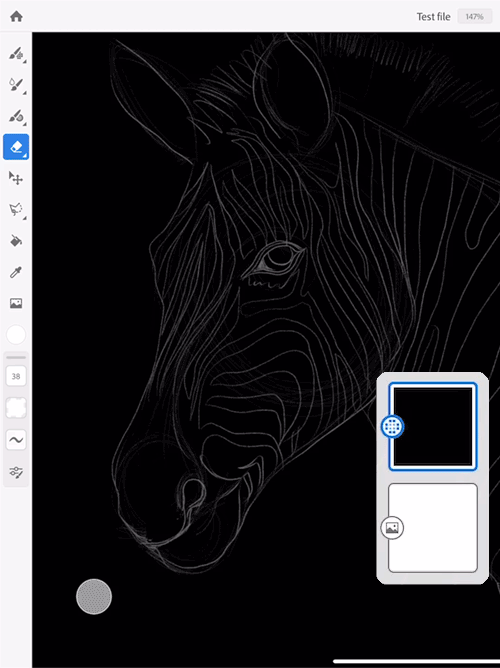Viewport: 500px width, 668px height.
Task: Select the Paint bucket fill tool
Action: click(x=16, y=241)
